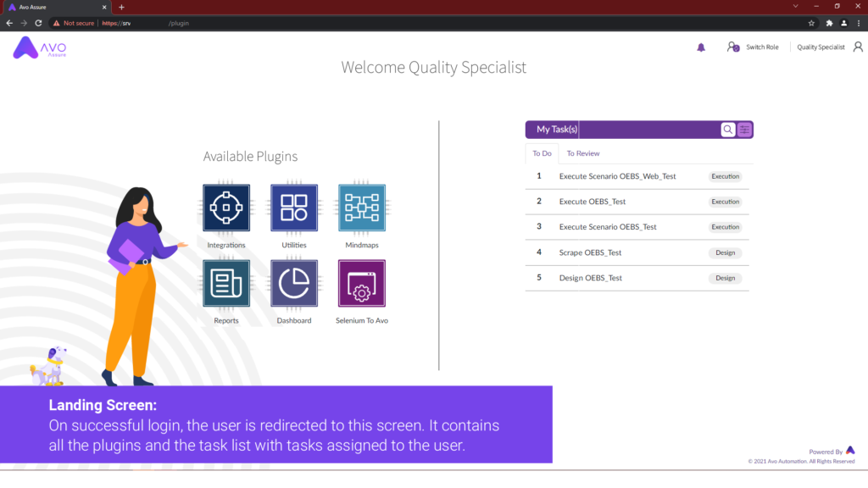868x488 pixels.
Task: Click Switch Role
Action: (762, 47)
